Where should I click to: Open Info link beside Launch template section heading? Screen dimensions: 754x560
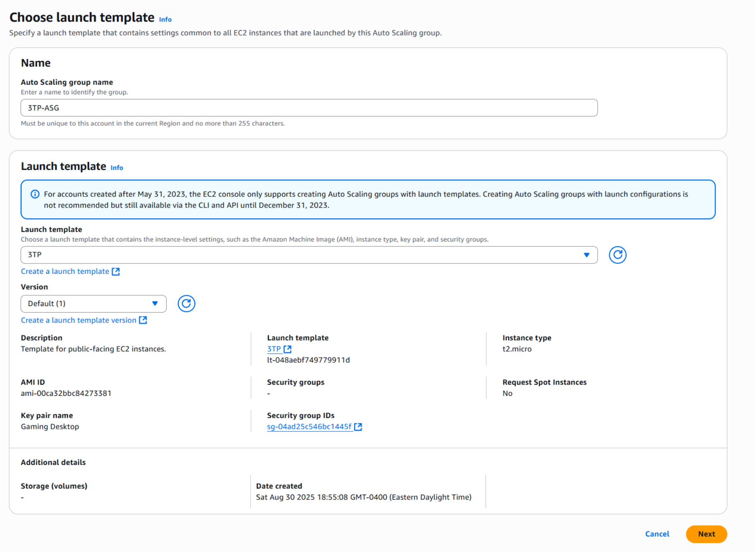coord(117,168)
